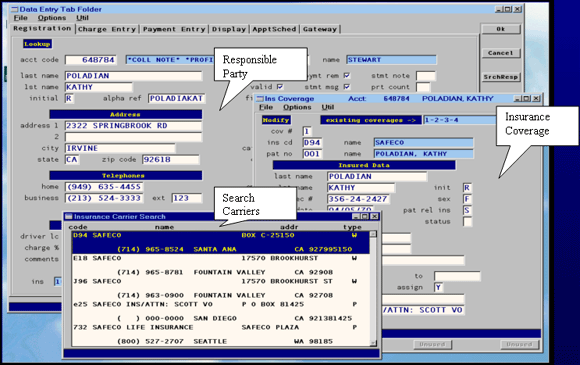Viewport: 580px width, 365px height.
Task: Maximize the Insurance Carrier Search window
Action: [365, 216]
